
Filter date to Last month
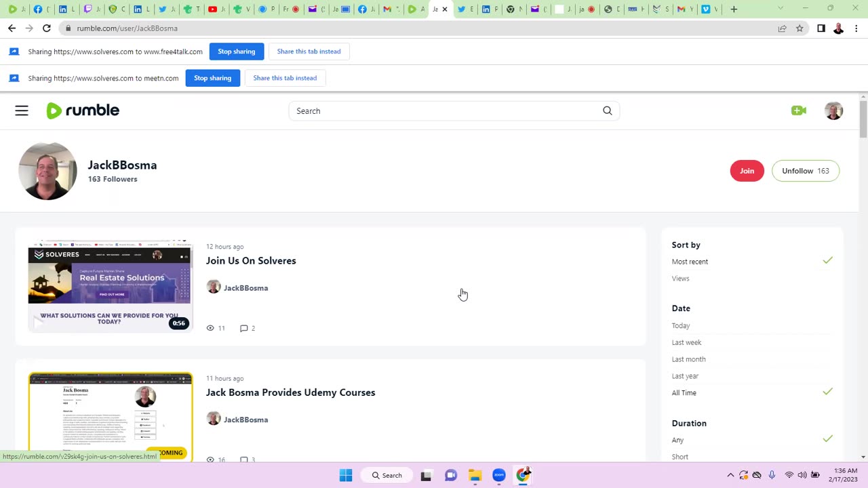688,359
